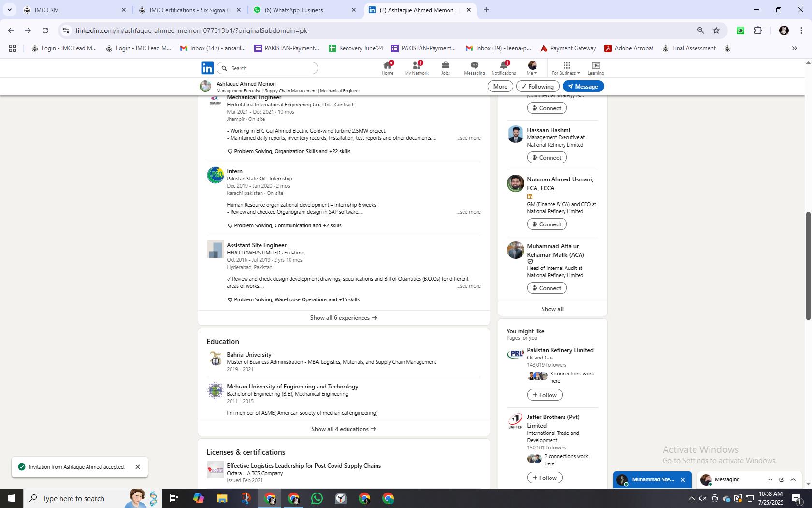
Task: Open Messaging options ellipsis
Action: 769,480
